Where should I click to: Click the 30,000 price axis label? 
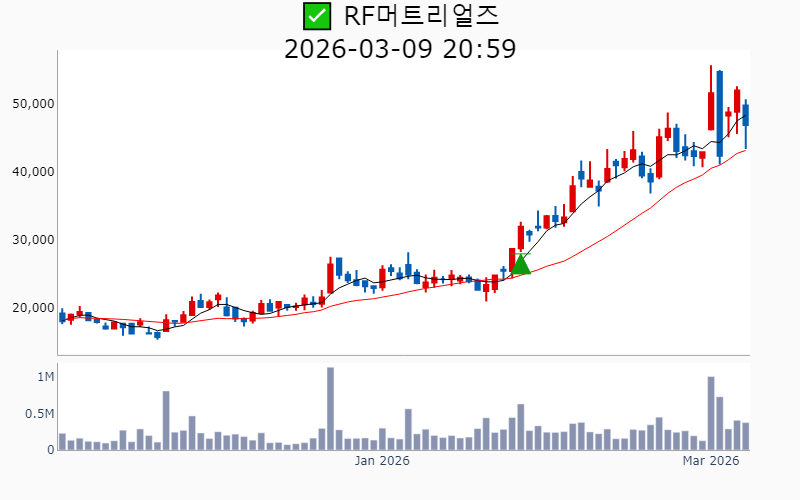(x=30, y=240)
